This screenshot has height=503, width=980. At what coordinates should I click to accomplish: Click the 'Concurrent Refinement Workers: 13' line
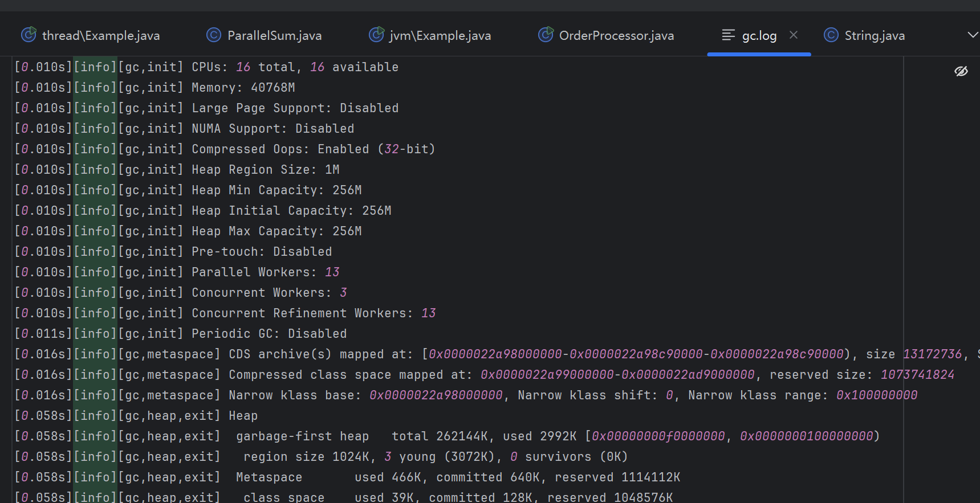pos(225,313)
